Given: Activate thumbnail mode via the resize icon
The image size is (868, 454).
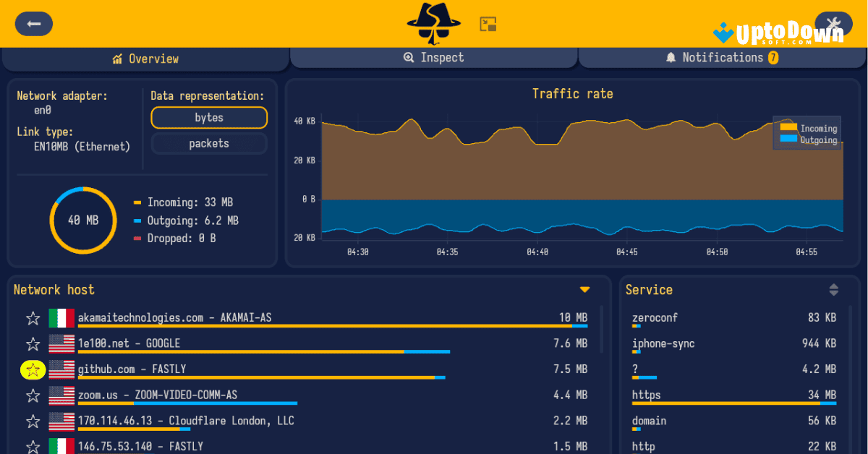Looking at the screenshot, I should (x=488, y=23).
